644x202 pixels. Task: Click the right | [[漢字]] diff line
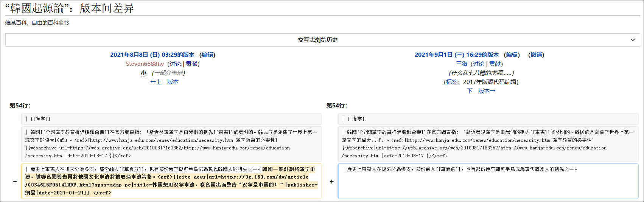coord(488,119)
